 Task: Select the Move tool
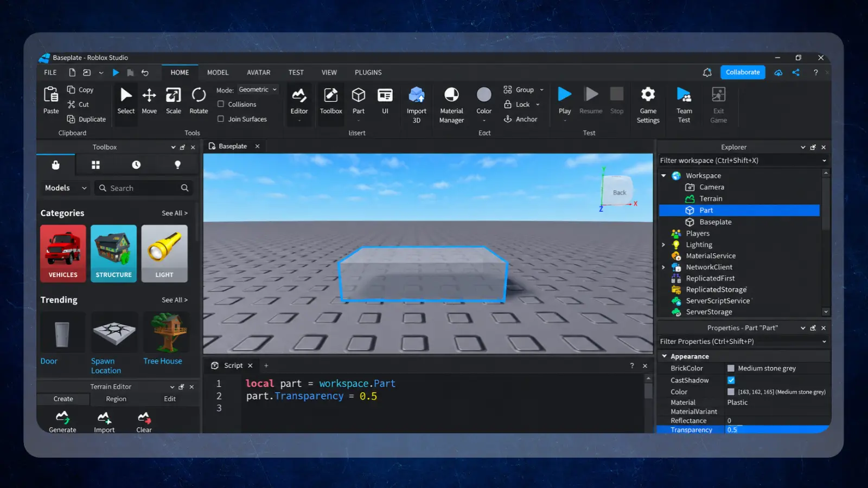pyautogui.click(x=149, y=101)
